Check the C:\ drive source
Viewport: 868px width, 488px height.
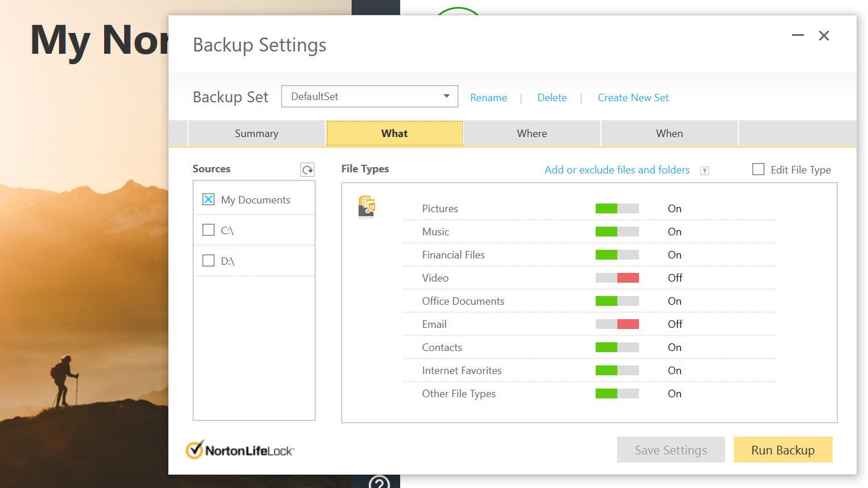208,230
